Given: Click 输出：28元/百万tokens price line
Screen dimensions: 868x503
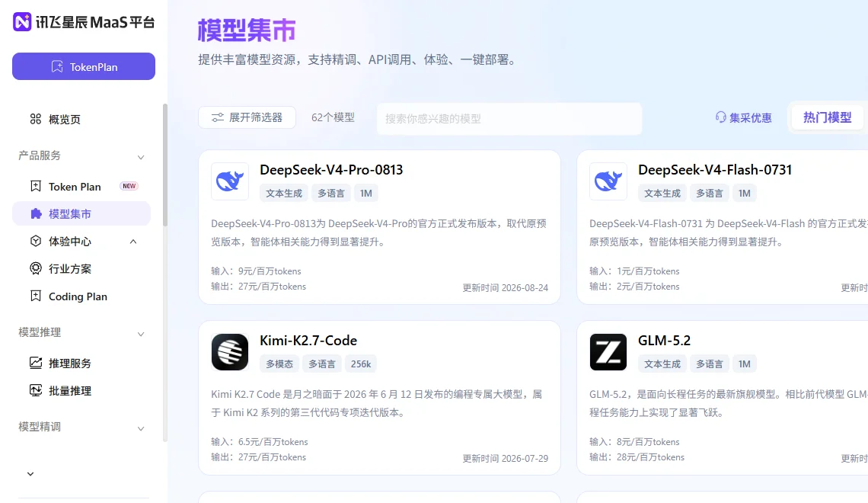Looking at the screenshot, I should (x=637, y=457).
